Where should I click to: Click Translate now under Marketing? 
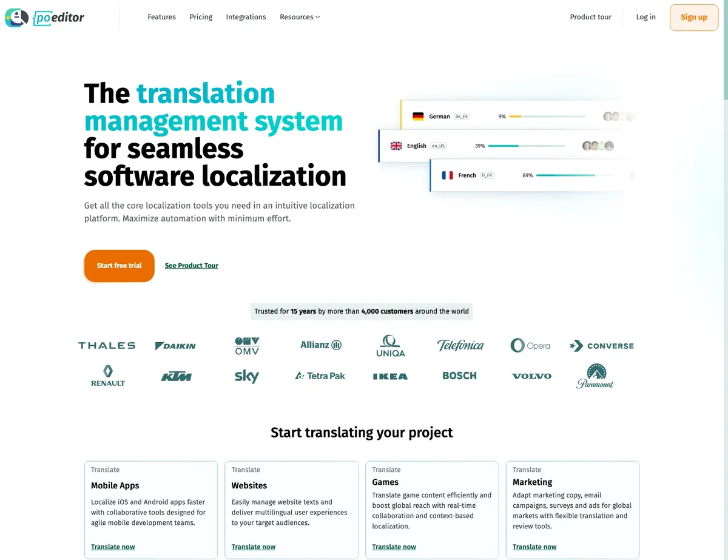click(534, 547)
